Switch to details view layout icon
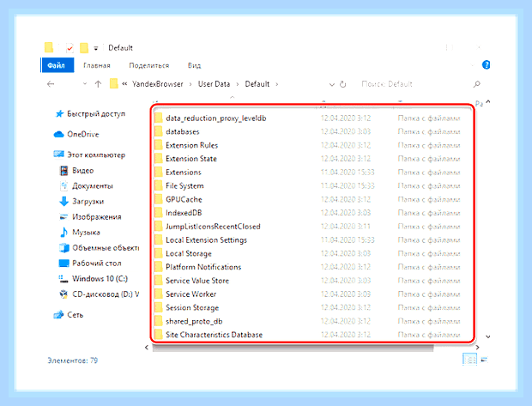 (469, 359)
